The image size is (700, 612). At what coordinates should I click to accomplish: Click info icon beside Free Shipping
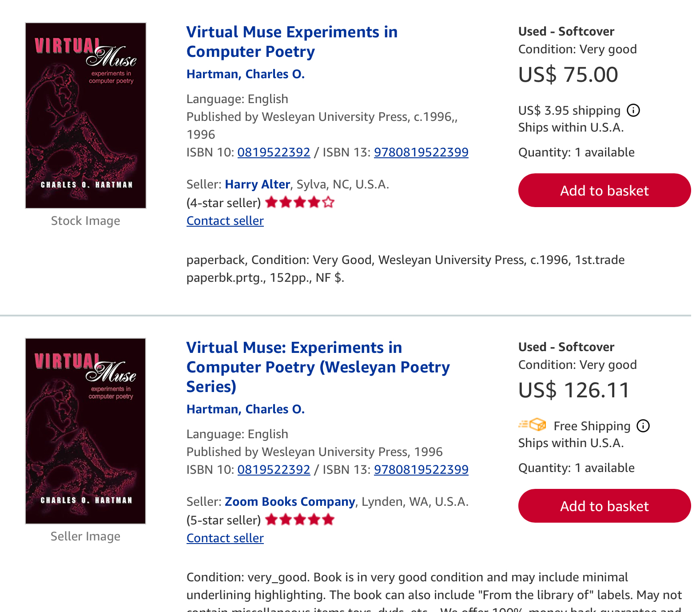click(x=643, y=426)
